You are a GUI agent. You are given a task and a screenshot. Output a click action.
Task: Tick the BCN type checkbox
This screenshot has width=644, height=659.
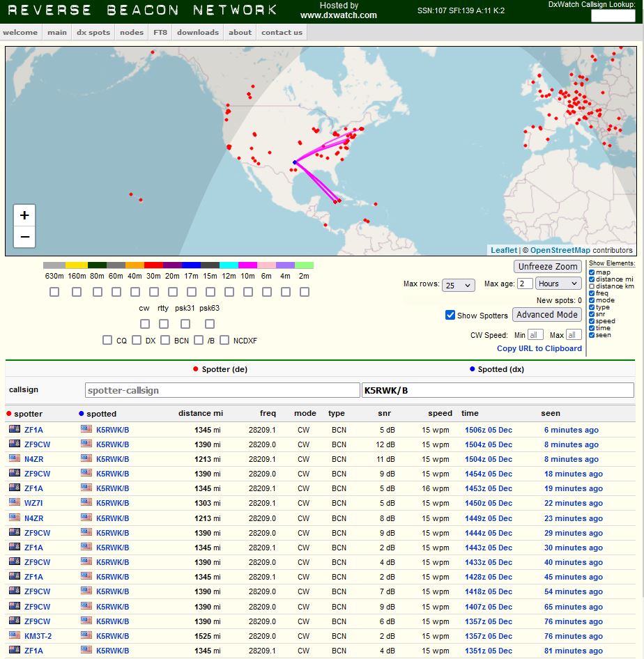pos(165,340)
